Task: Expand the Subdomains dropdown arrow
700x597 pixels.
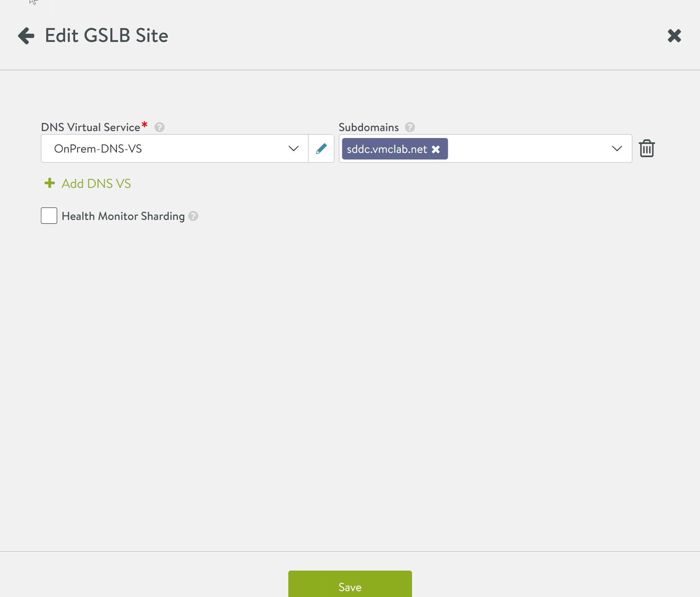Action: 617,148
